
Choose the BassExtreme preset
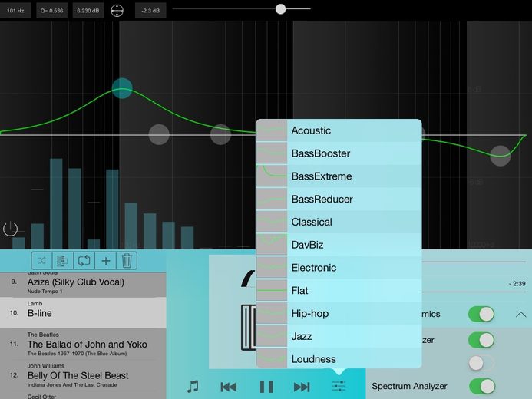click(339, 176)
